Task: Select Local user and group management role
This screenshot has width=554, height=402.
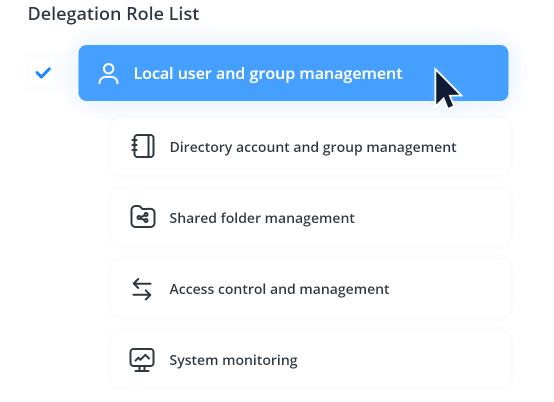Action: click(293, 73)
